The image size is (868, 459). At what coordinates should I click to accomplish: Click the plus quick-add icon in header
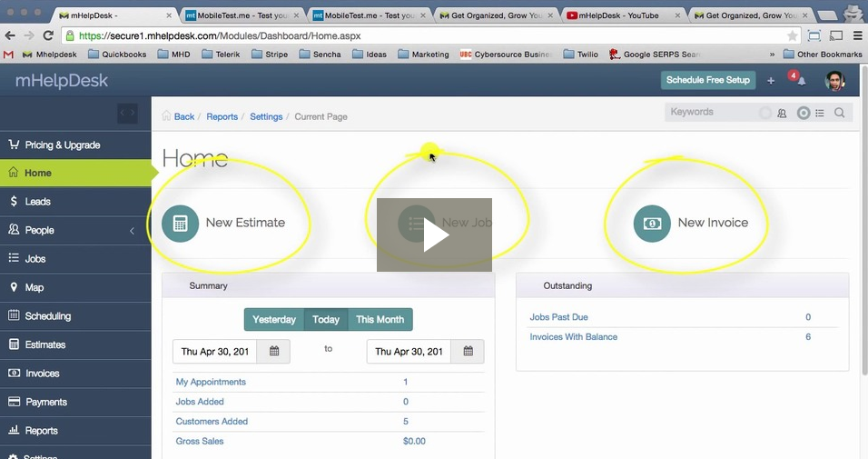click(771, 81)
